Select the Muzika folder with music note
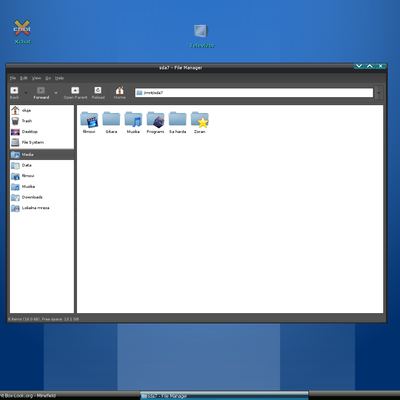 tap(133, 123)
